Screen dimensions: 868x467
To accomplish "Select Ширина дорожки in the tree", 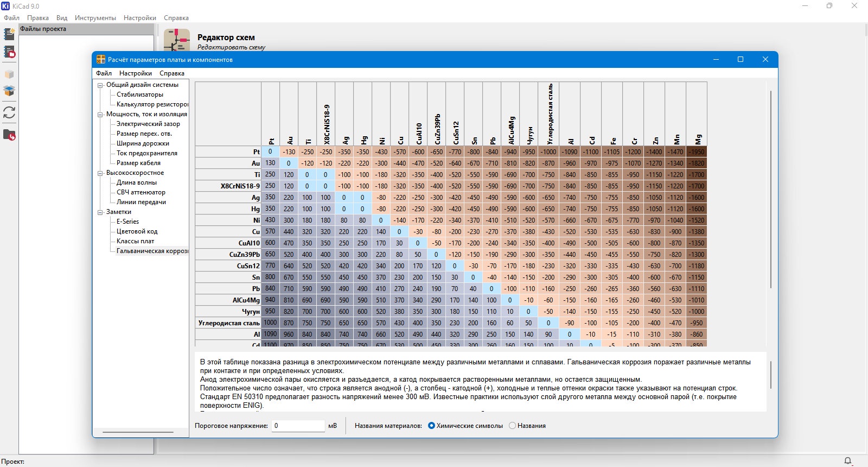I will pyautogui.click(x=143, y=143).
